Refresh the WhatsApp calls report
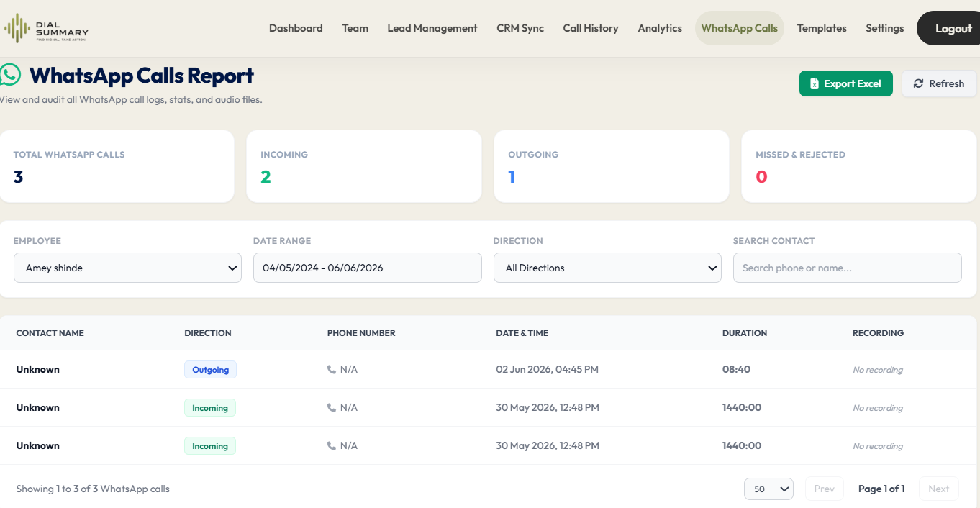980x508 pixels. tap(939, 83)
